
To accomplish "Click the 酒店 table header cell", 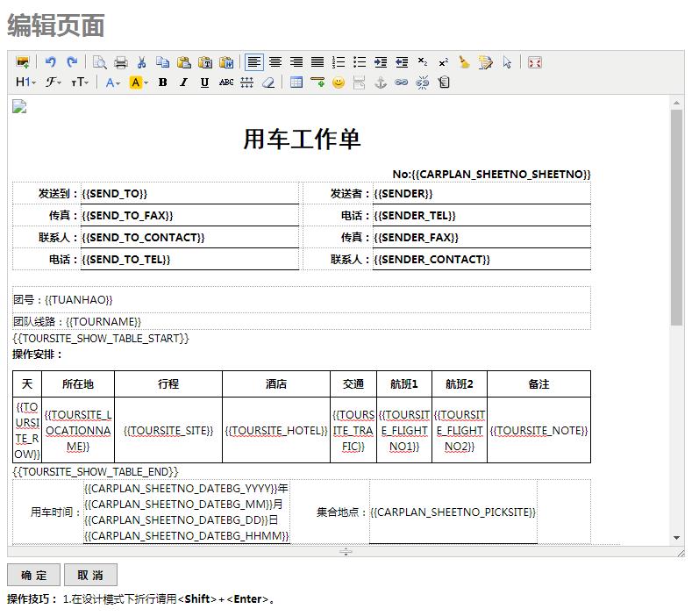I will pyautogui.click(x=276, y=384).
